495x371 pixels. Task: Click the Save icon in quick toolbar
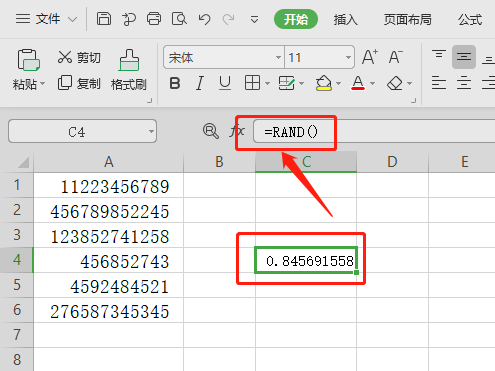tap(104, 19)
